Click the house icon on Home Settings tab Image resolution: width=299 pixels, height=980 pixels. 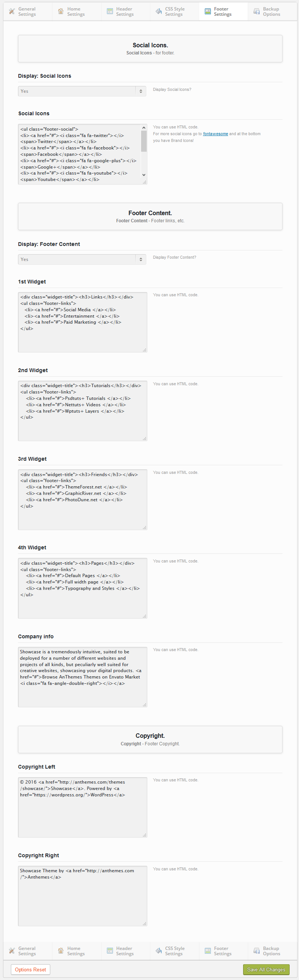pos(61,11)
